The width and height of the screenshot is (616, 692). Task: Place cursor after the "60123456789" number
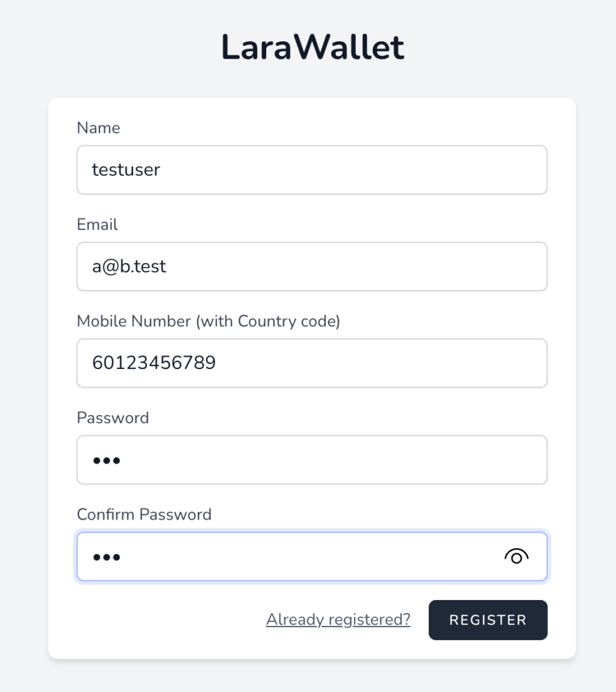tap(217, 363)
